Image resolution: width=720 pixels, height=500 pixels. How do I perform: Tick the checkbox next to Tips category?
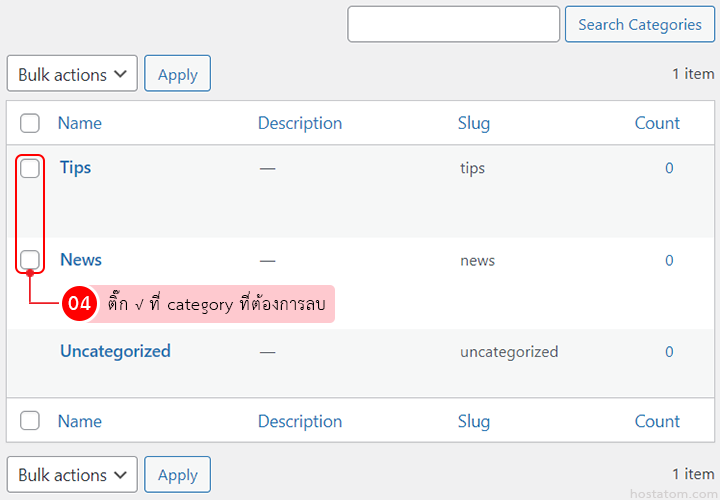30,168
